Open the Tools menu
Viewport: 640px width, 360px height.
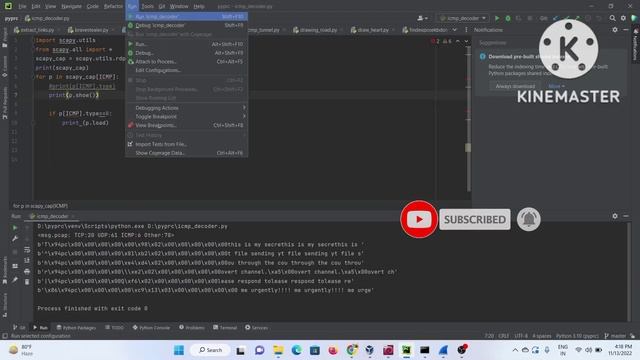(x=147, y=6)
